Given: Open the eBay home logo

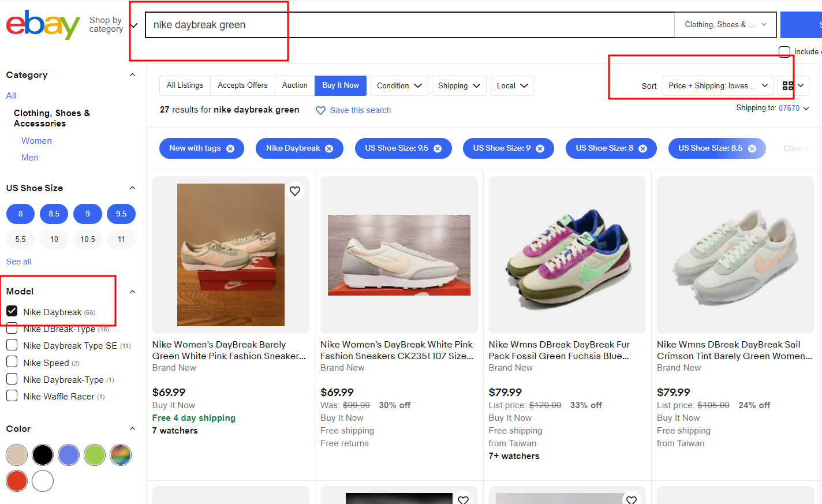Looking at the screenshot, I should pyautogui.click(x=43, y=25).
